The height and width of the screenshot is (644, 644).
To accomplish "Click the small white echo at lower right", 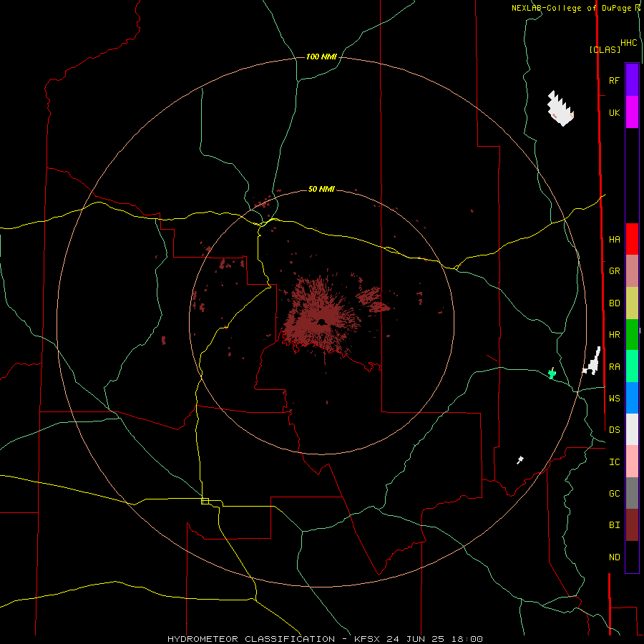I will (x=520, y=459).
